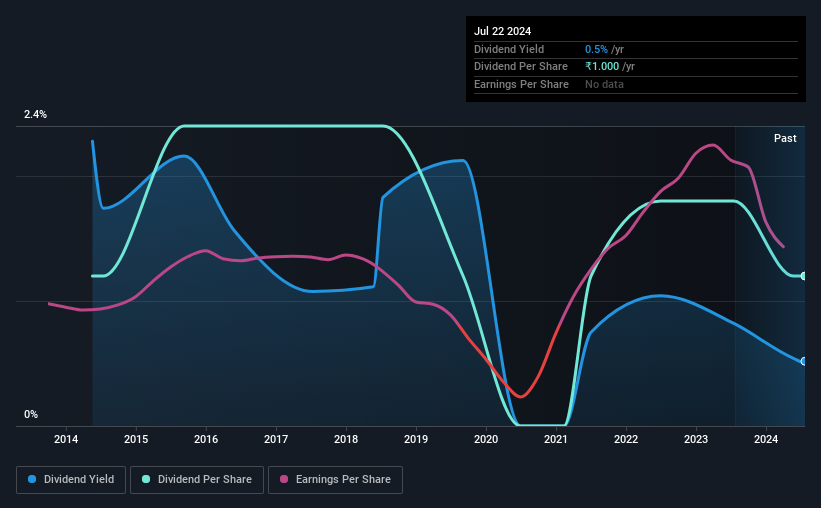Click the 2016 x-axis label

tap(206, 439)
